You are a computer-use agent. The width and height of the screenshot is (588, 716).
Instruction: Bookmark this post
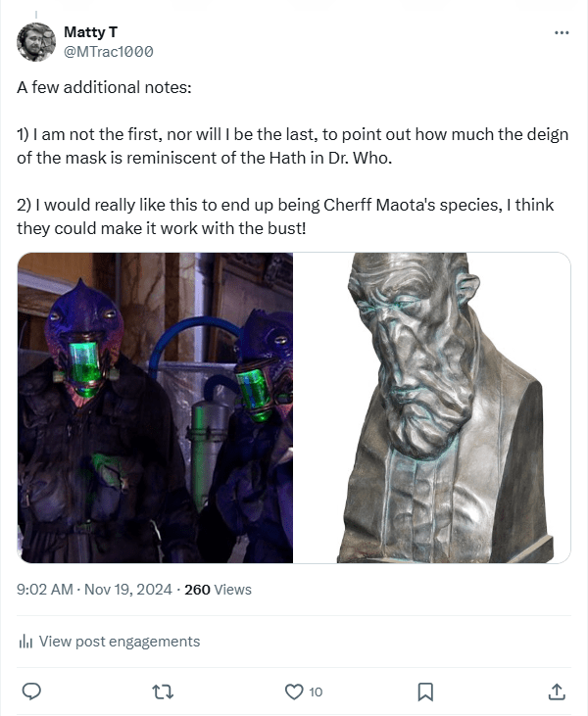click(x=425, y=692)
